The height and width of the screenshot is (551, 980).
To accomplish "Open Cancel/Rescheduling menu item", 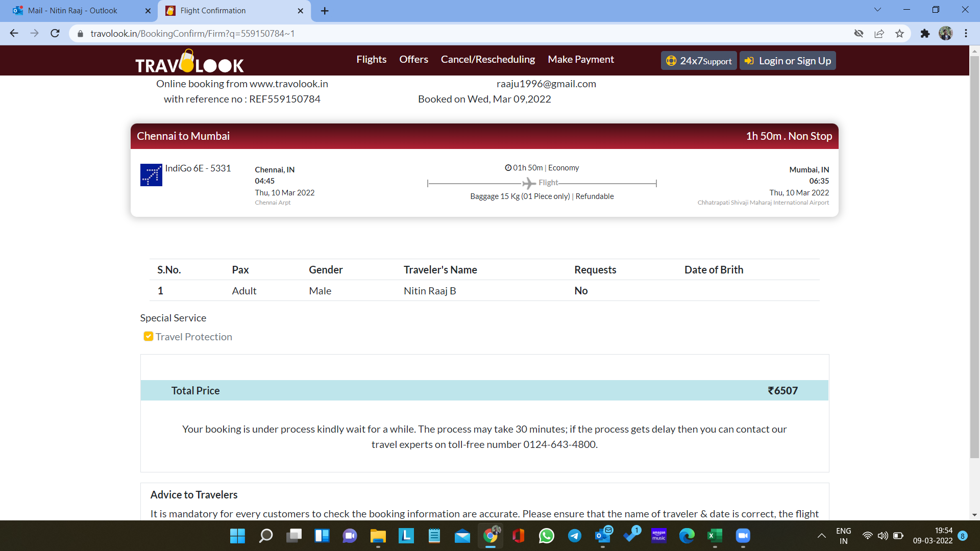I will [487, 60].
